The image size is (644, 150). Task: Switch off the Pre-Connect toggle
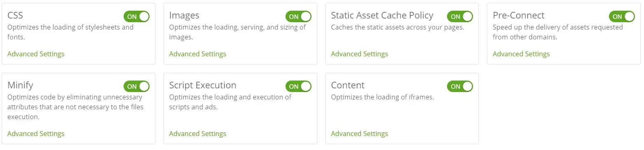[x=622, y=16]
